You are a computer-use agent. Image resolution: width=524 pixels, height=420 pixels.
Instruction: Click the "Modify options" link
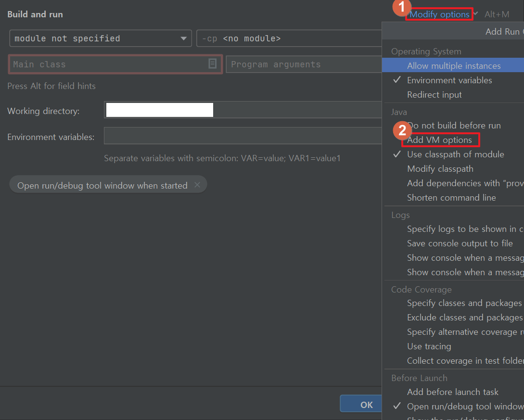439,14
